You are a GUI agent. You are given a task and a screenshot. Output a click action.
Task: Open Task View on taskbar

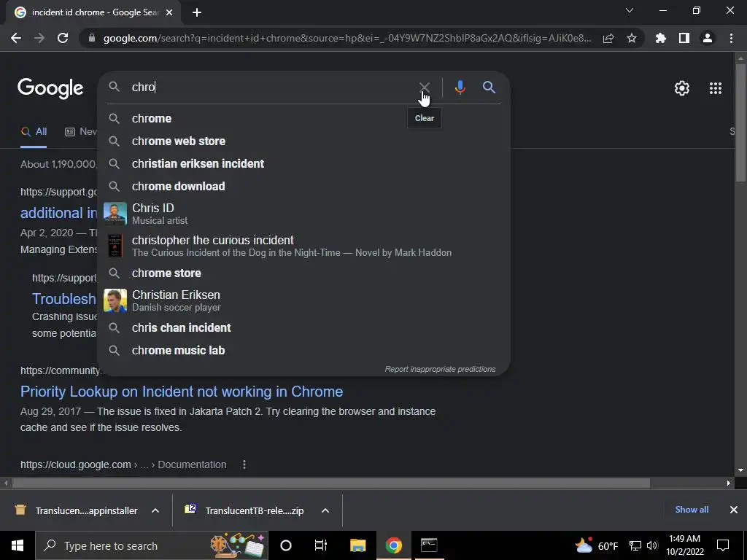321,545
